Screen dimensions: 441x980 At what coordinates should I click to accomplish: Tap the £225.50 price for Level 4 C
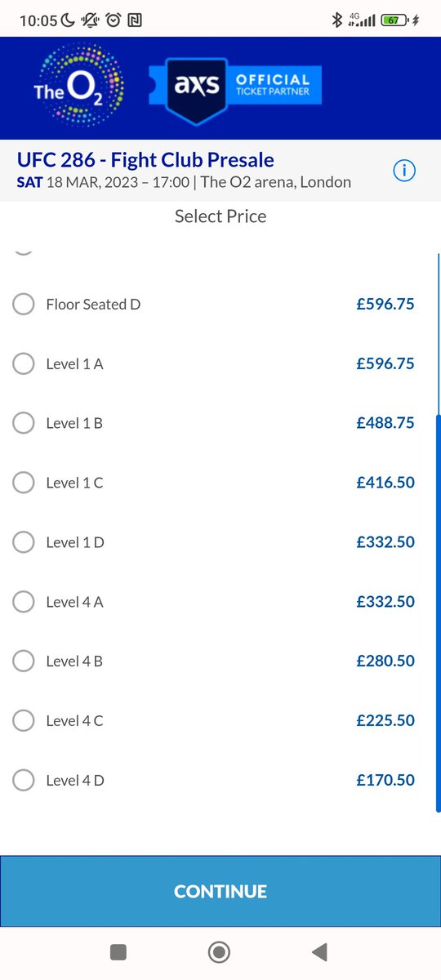point(385,720)
